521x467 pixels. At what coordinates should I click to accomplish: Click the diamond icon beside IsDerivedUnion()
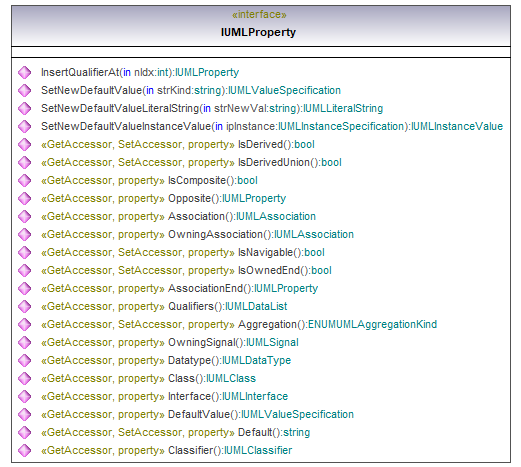[x=24, y=162]
